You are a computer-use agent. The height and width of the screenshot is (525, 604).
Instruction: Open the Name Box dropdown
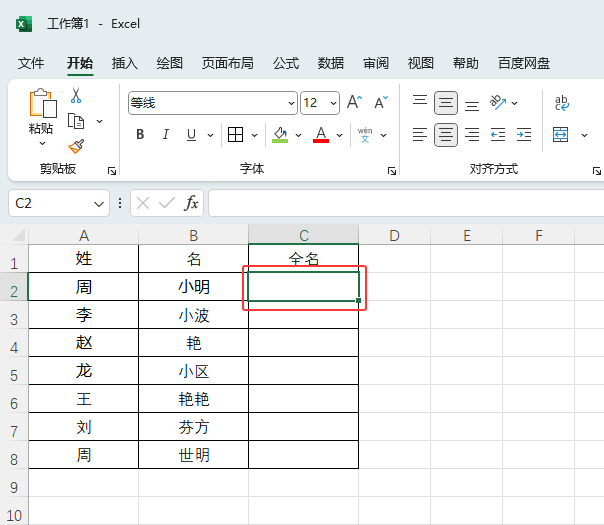point(99,204)
